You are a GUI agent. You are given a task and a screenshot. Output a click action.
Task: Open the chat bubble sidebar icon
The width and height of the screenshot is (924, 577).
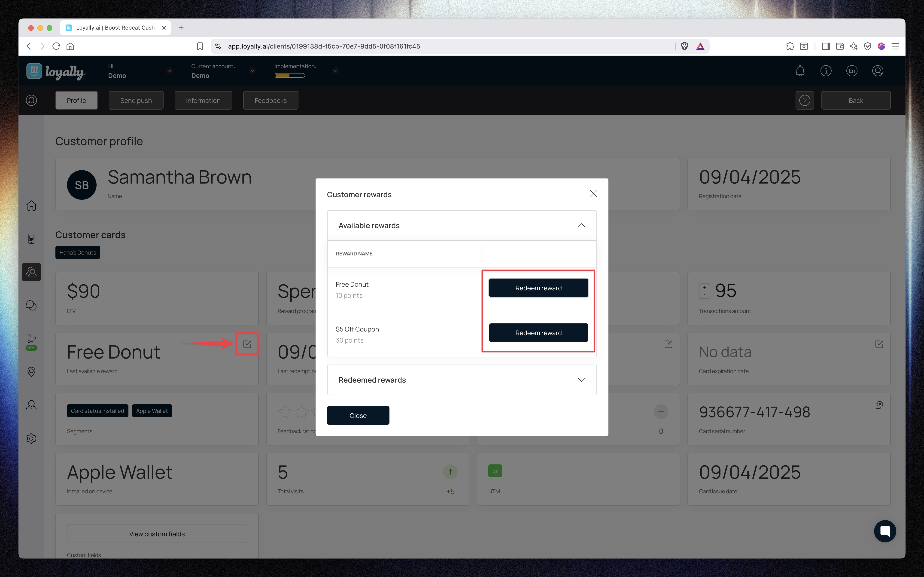click(31, 305)
